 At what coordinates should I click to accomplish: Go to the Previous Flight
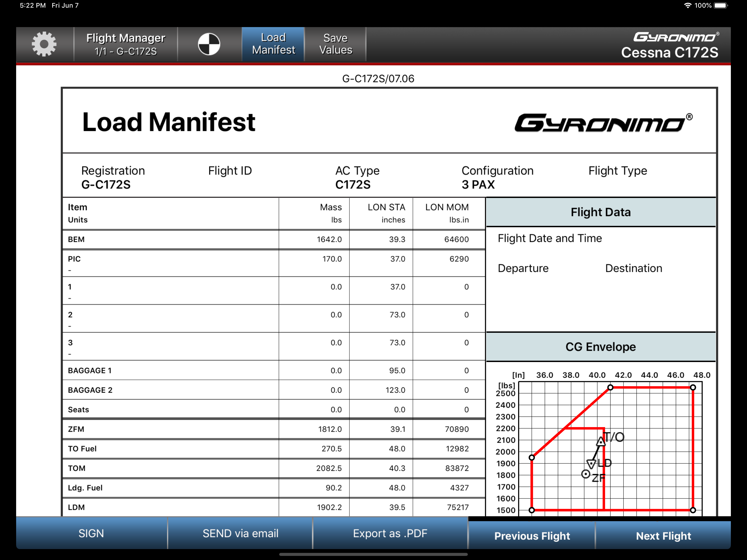point(532,536)
